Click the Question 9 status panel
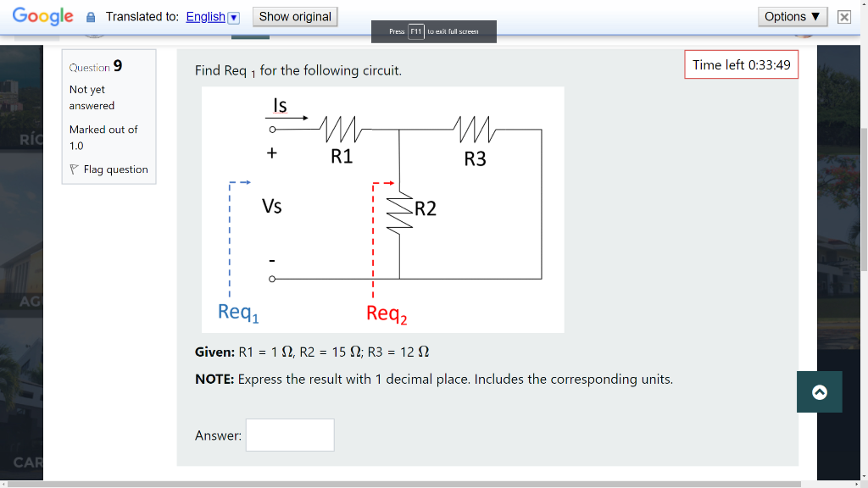This screenshot has height=488, width=868. 108,116
